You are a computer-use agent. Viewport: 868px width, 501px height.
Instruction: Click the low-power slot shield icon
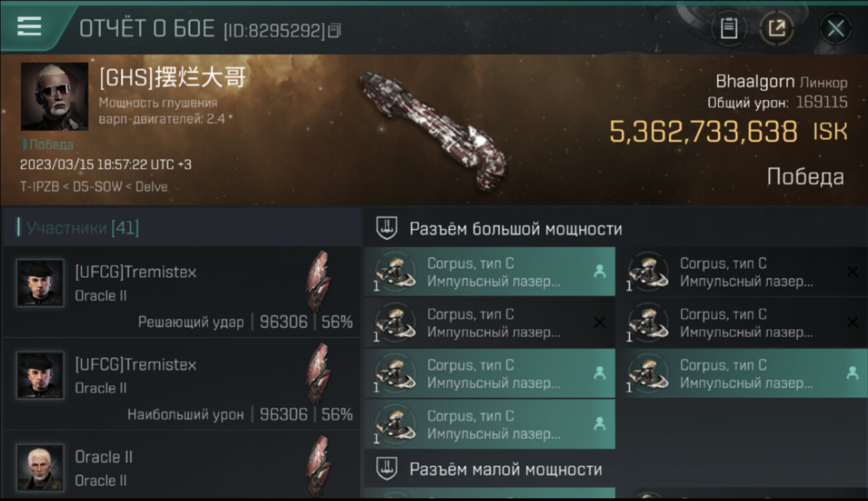coord(386,468)
